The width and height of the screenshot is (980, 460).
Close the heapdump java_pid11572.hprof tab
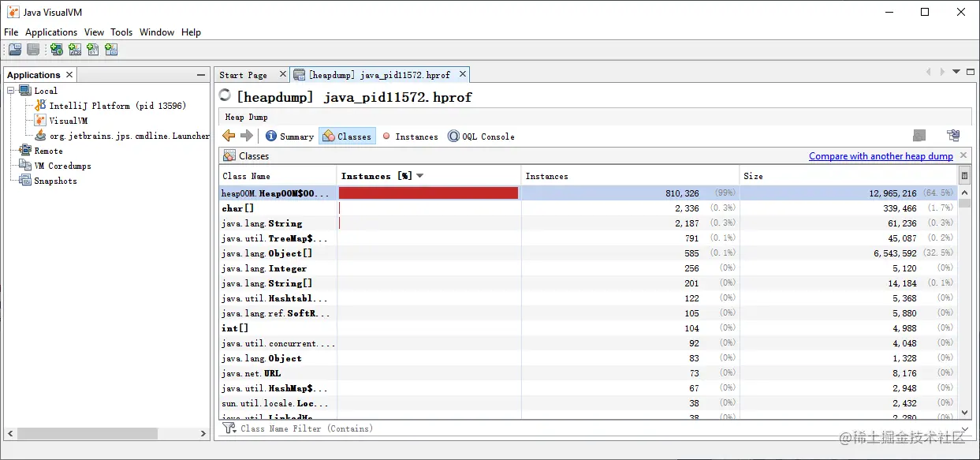point(463,74)
